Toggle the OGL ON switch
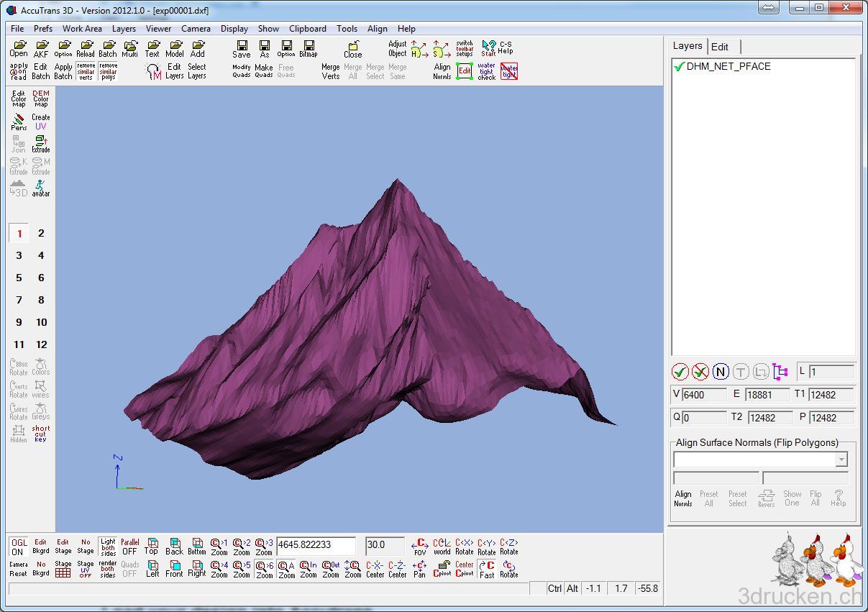Screen dimensions: 868x612 click(x=18, y=547)
